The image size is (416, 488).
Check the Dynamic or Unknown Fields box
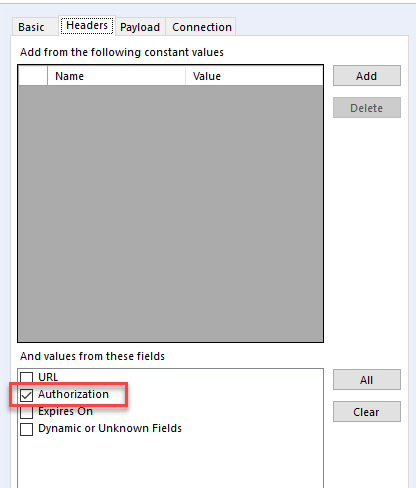tap(26, 429)
